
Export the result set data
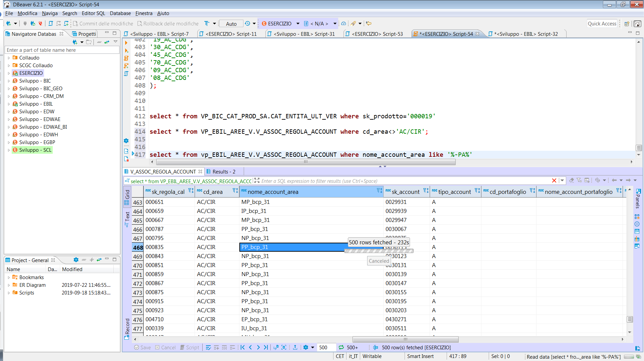click(295, 347)
